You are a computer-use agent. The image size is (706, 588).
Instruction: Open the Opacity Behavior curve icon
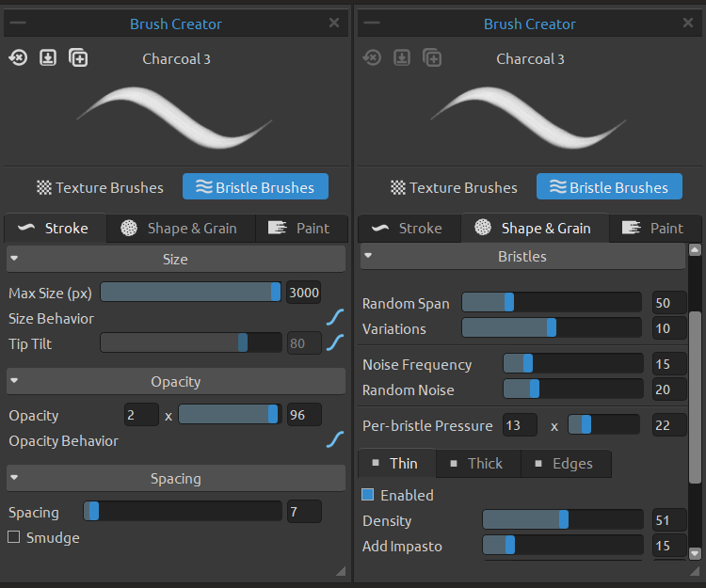(335, 440)
